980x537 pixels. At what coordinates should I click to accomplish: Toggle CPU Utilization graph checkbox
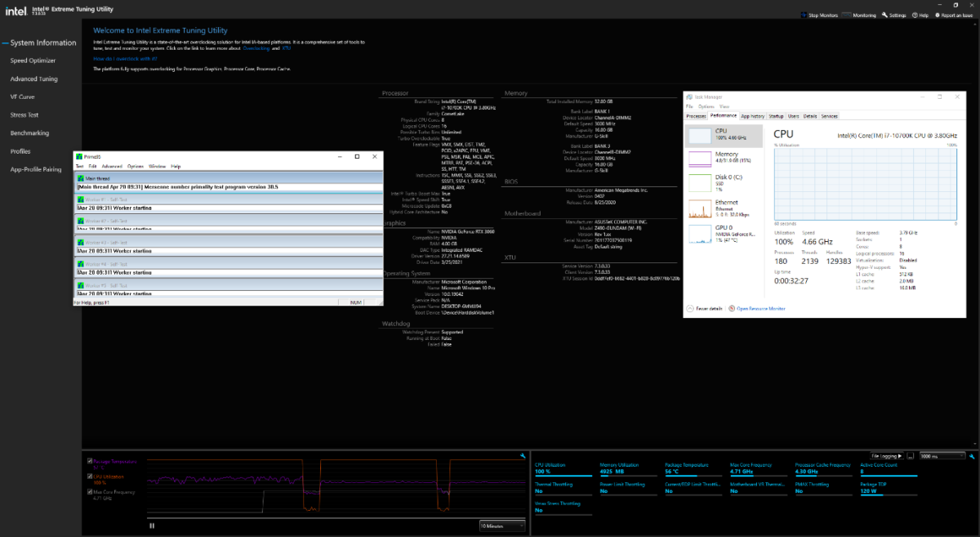click(90, 476)
